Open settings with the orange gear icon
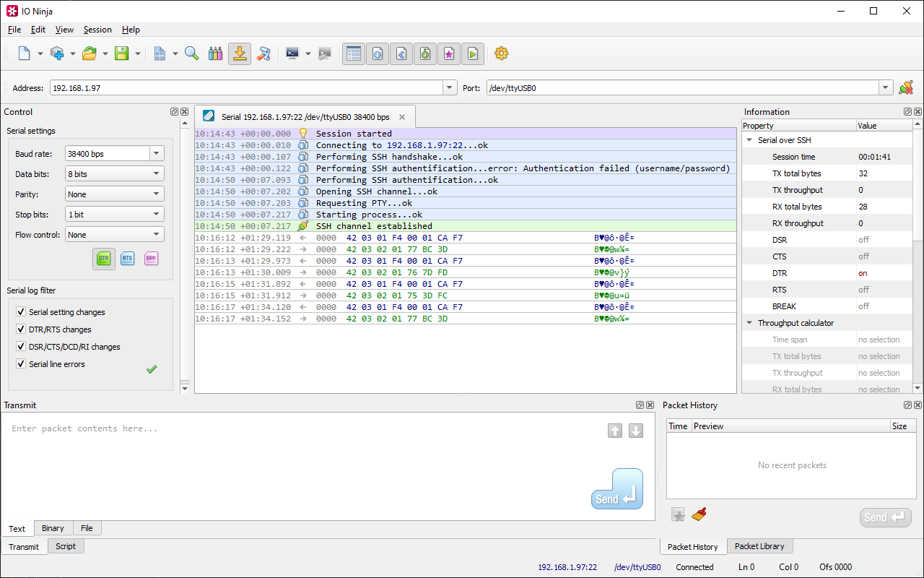 tap(502, 53)
